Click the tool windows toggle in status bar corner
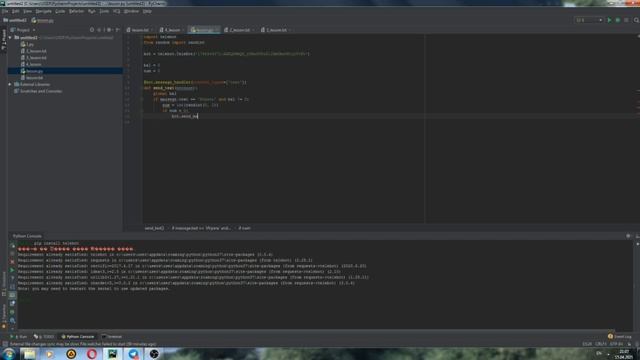 tap(4, 344)
